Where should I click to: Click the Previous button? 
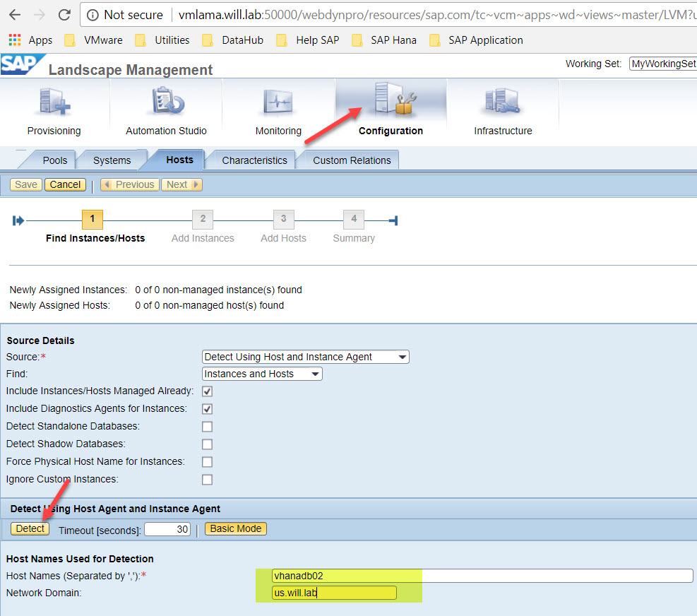pyautogui.click(x=130, y=184)
